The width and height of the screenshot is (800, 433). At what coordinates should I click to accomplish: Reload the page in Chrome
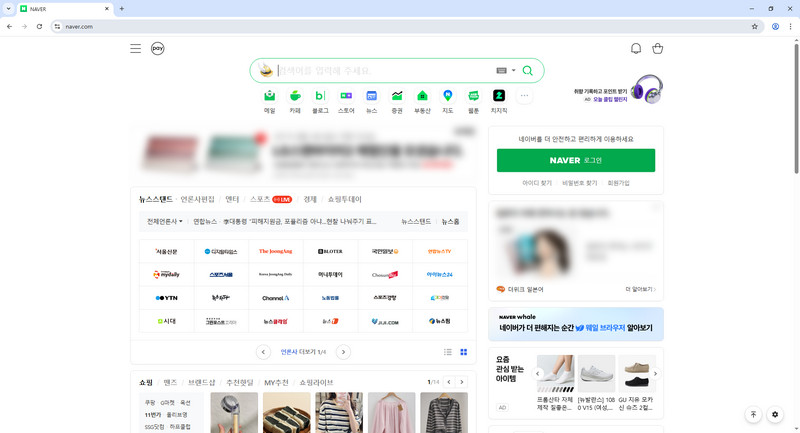(39, 27)
